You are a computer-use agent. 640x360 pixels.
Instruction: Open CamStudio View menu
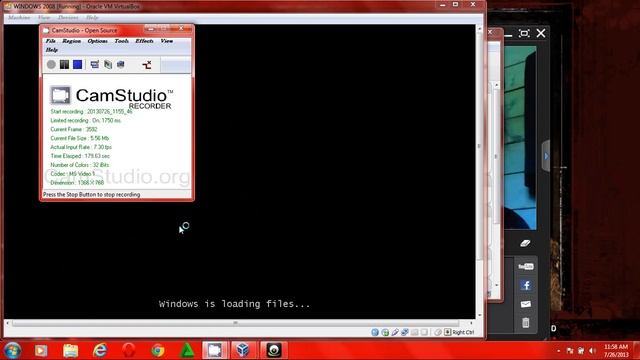pos(167,41)
